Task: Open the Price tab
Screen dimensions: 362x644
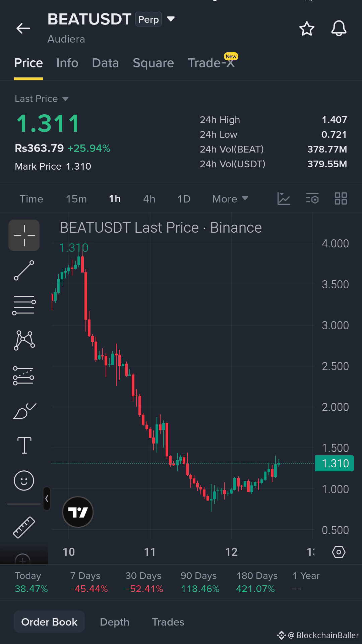Action: coord(28,63)
